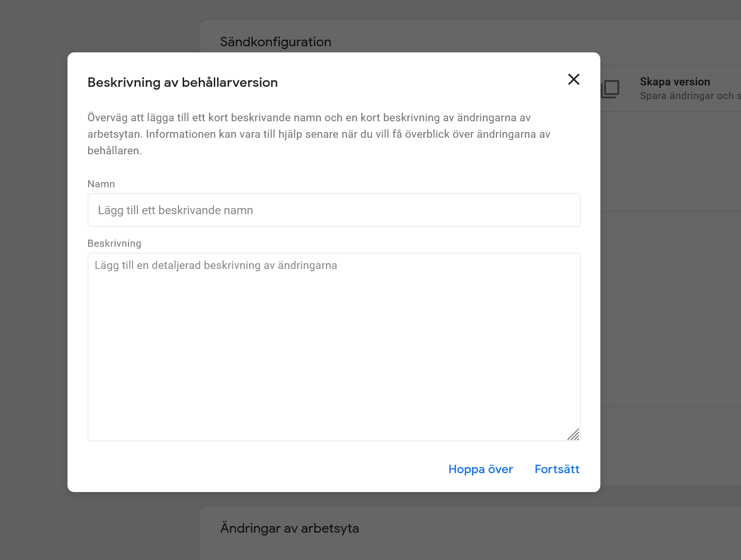Click the dialog title Beskrivning av behållarversion
Viewport: 741px width, 560px height.
pyautogui.click(x=183, y=82)
